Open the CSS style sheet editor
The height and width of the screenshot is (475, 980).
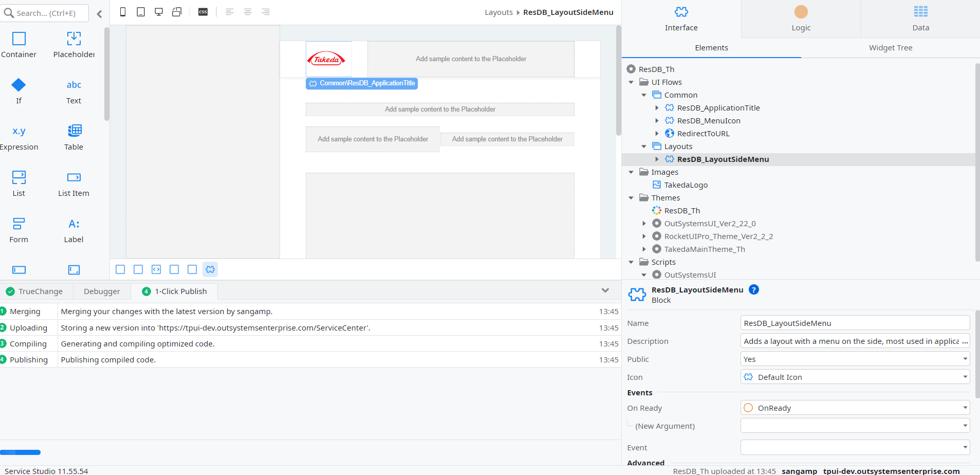pos(203,12)
